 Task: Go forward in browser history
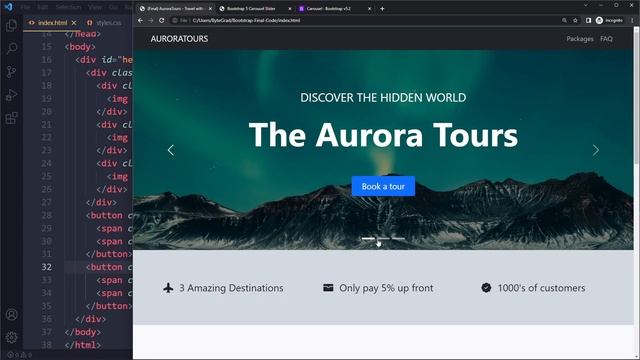[x=151, y=20]
